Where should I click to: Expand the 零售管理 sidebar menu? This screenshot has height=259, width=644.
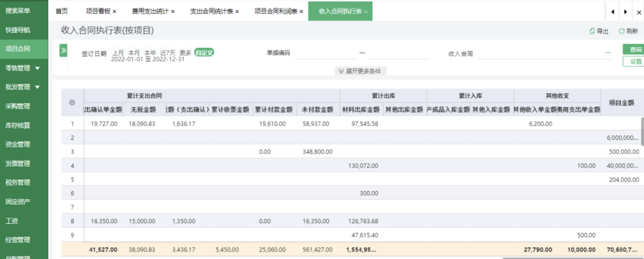coord(38,68)
